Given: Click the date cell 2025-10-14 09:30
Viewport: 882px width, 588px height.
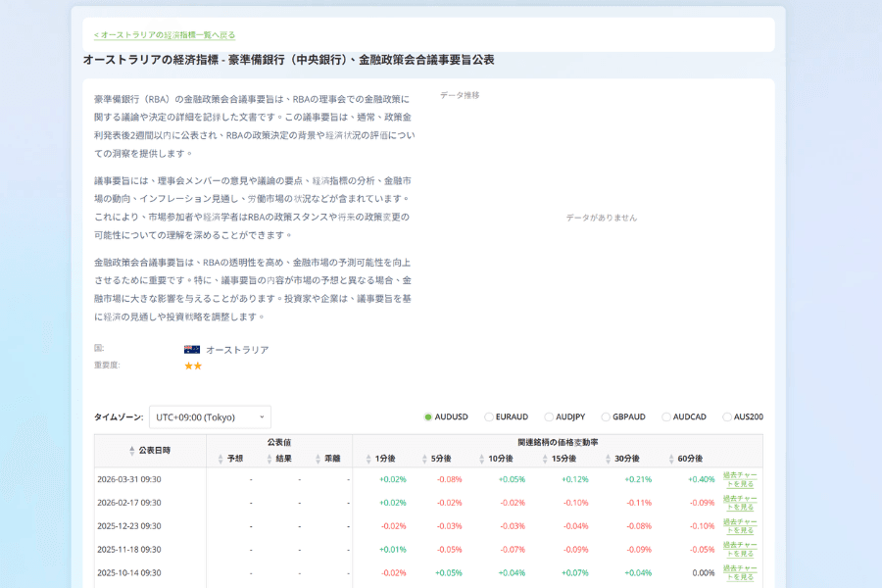Looking at the screenshot, I should [x=129, y=572].
